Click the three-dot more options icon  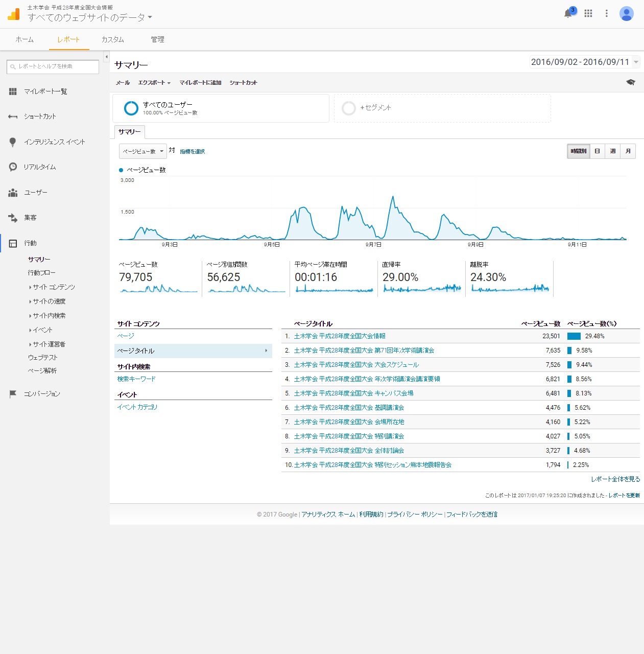pos(607,14)
